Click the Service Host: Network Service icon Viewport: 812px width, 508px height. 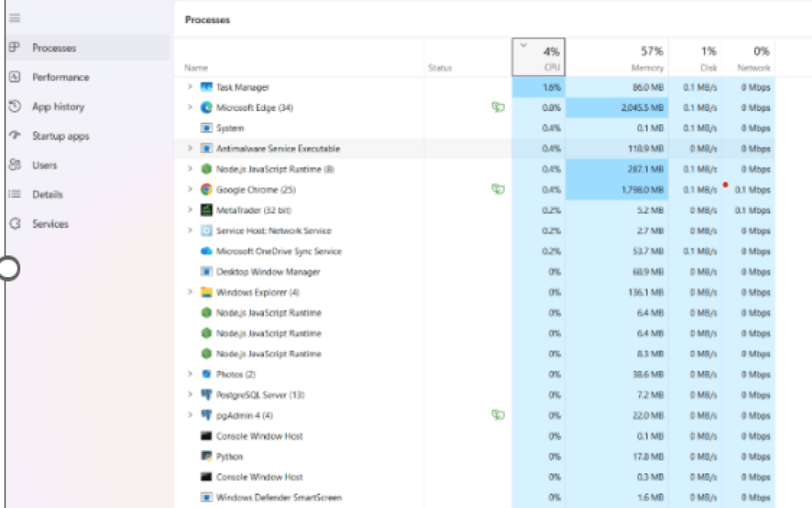click(x=206, y=230)
